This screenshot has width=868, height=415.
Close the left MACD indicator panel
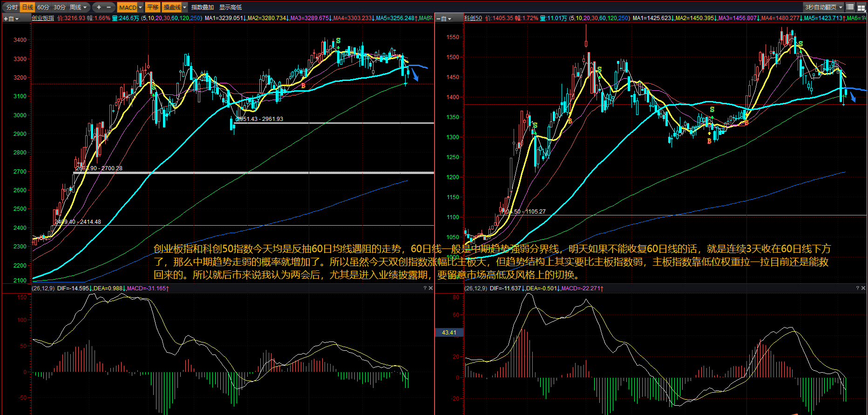431,288
